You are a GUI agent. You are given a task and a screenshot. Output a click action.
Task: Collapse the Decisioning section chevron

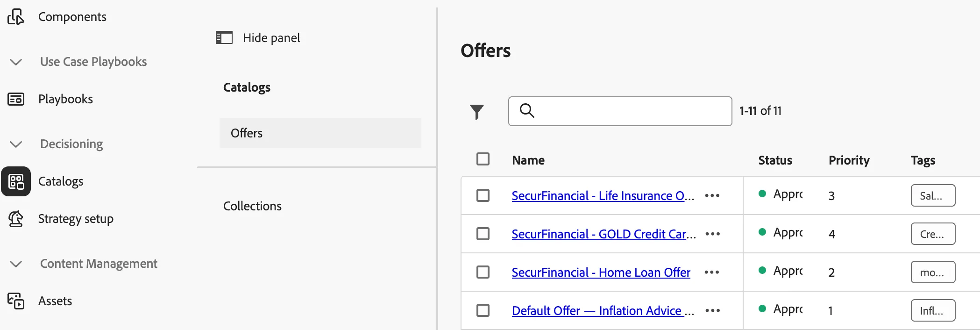click(x=16, y=144)
